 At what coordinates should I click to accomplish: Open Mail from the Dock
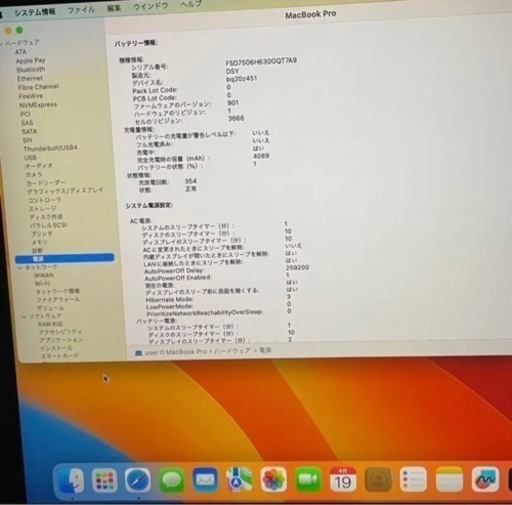(205, 480)
